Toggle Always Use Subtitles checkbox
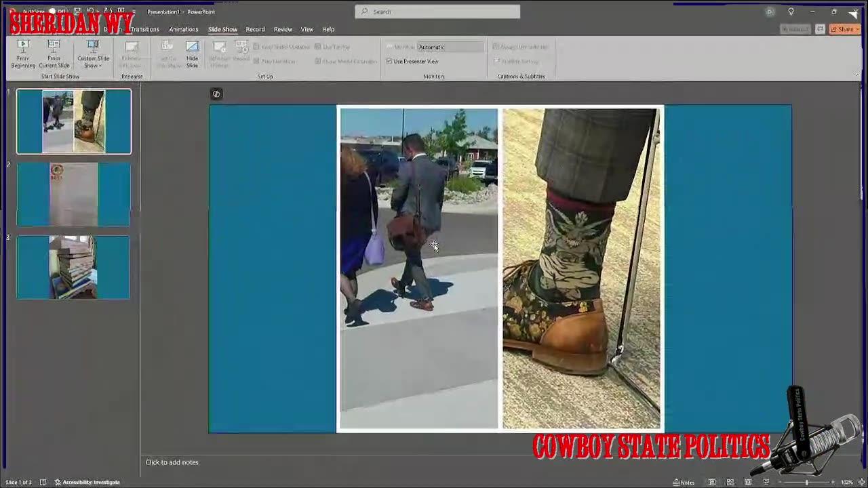Screen dimensions: 868x488 coord(521,47)
